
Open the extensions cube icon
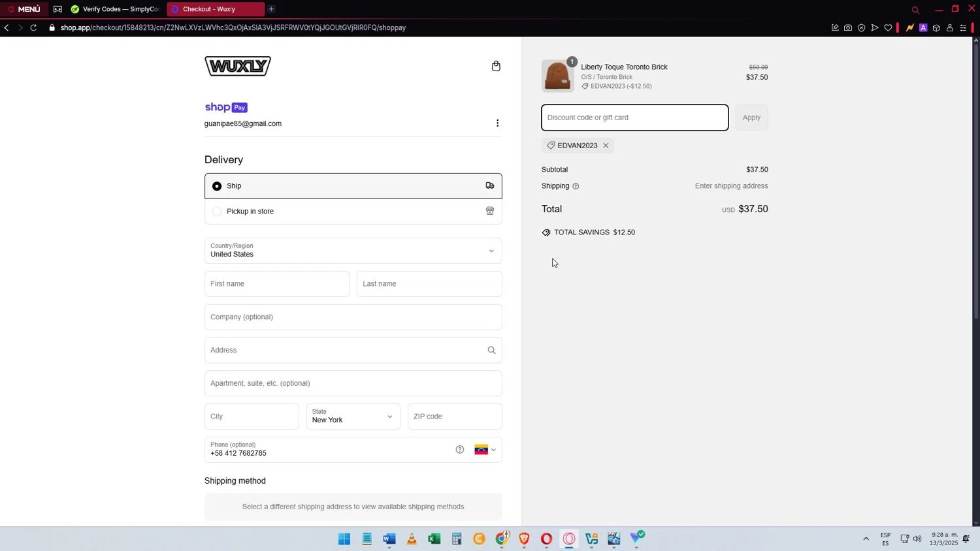pyautogui.click(x=936, y=28)
